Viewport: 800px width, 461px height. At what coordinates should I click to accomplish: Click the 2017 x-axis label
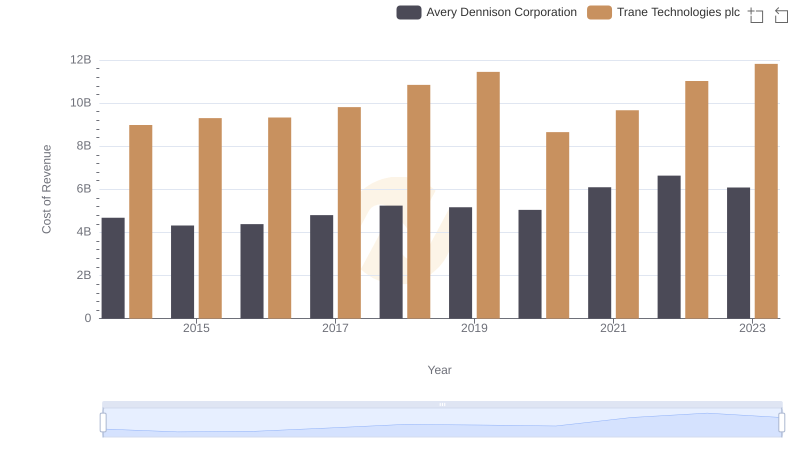click(335, 328)
